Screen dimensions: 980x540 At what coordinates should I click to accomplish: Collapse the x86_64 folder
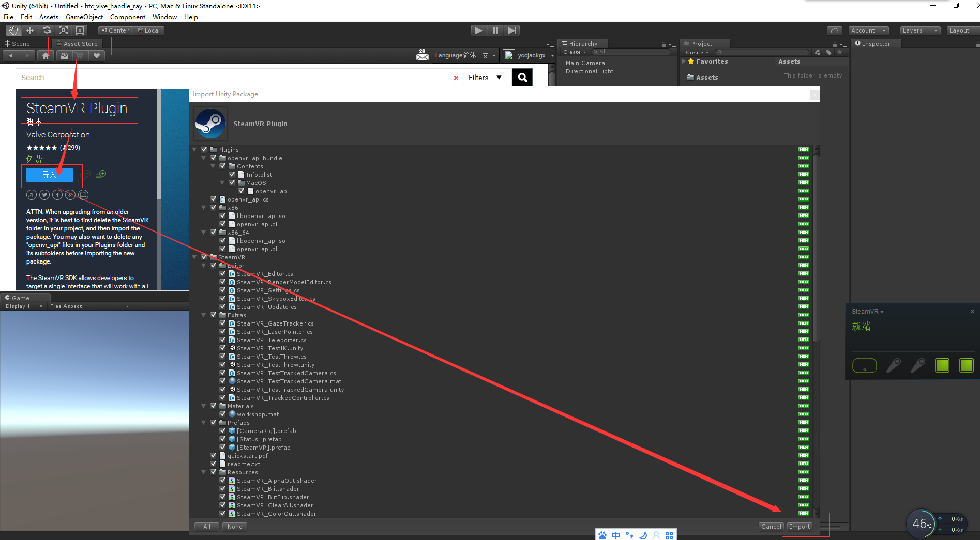(x=204, y=233)
